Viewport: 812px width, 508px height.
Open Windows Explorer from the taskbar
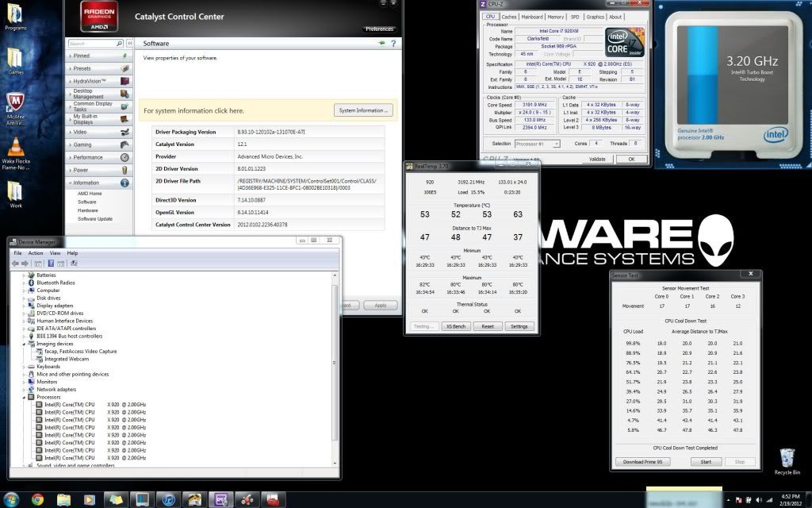point(63,500)
